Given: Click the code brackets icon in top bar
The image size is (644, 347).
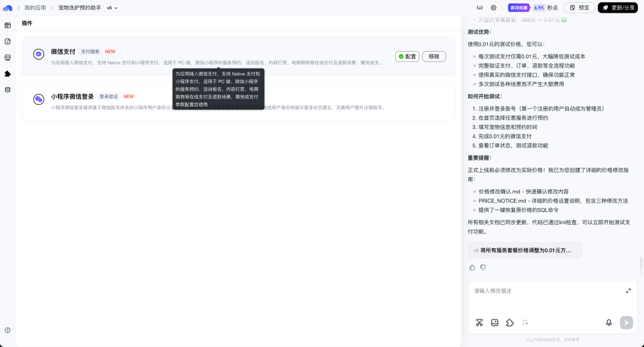Looking at the screenshot, I should pos(480,8).
